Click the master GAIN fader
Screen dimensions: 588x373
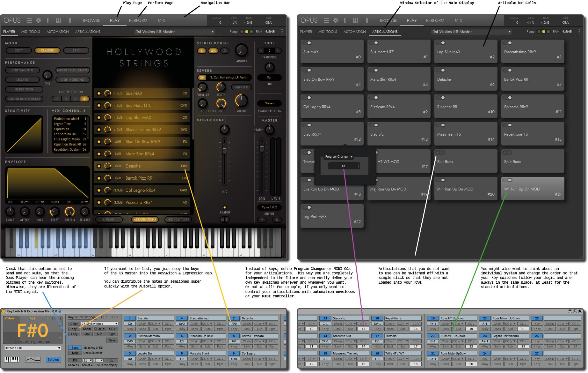coord(262,147)
